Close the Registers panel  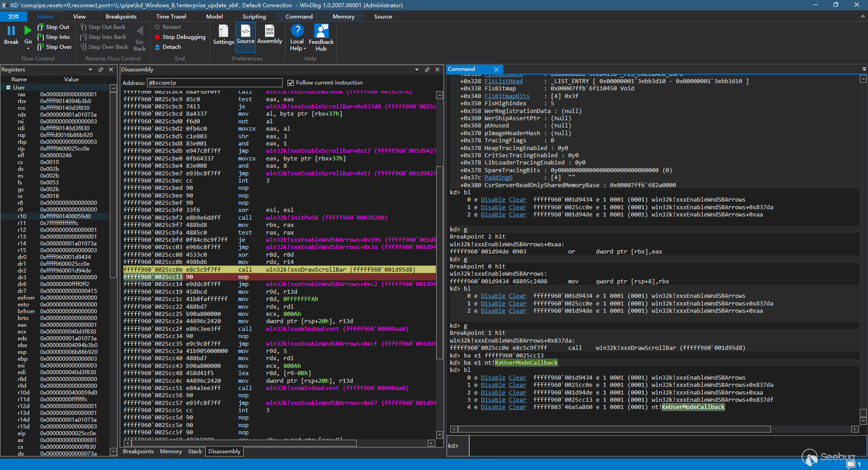[x=111, y=70]
